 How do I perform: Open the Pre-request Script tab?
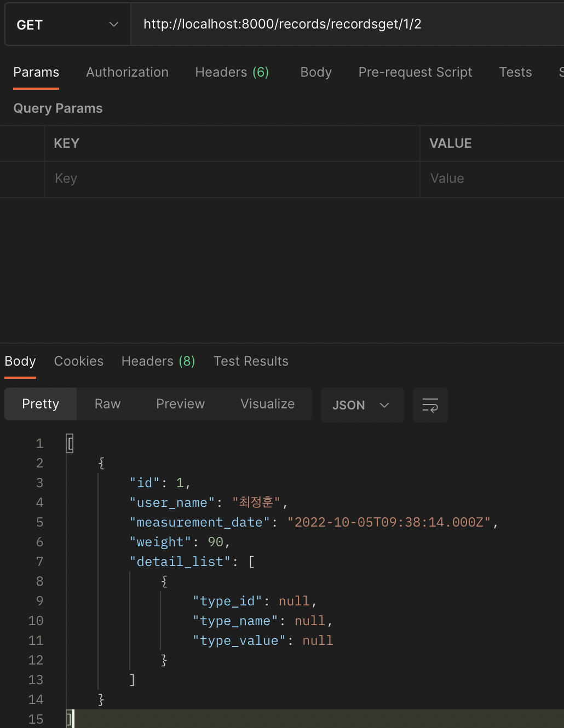coord(415,72)
